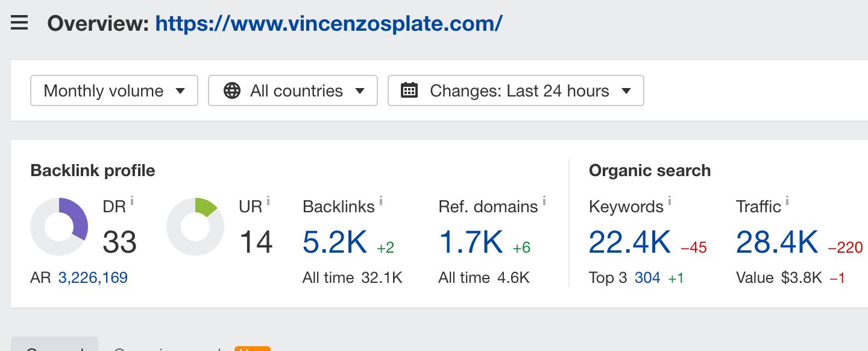The width and height of the screenshot is (868, 351).
Task: Click the info icon beside UR
Action: [268, 200]
